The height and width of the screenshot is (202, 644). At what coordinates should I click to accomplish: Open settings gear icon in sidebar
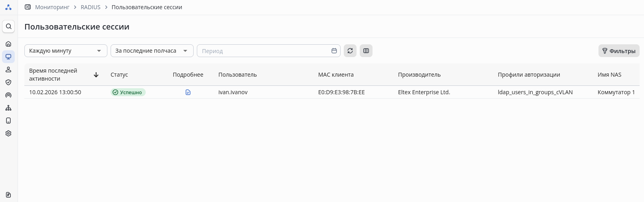(x=8, y=133)
